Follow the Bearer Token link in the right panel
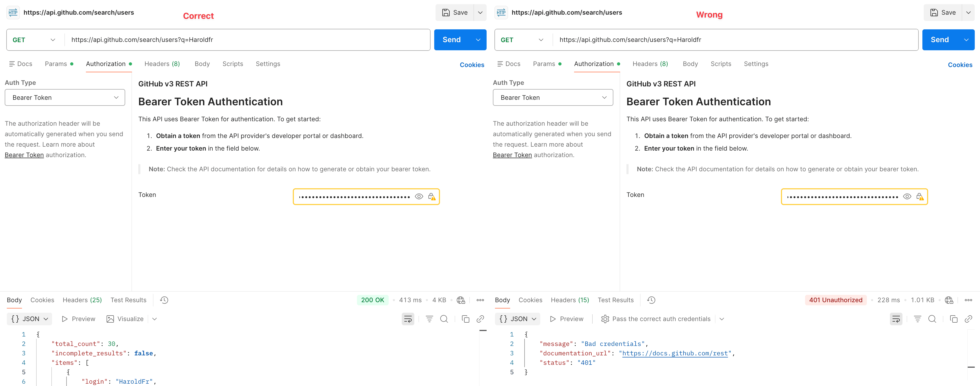The width and height of the screenshot is (980, 386). pyautogui.click(x=512, y=155)
